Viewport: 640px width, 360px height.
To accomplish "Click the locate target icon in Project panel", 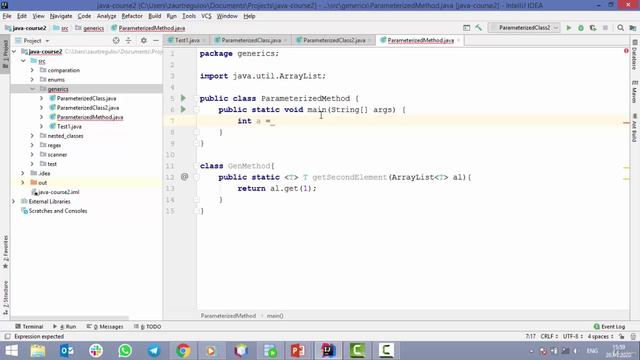I will 116,40.
